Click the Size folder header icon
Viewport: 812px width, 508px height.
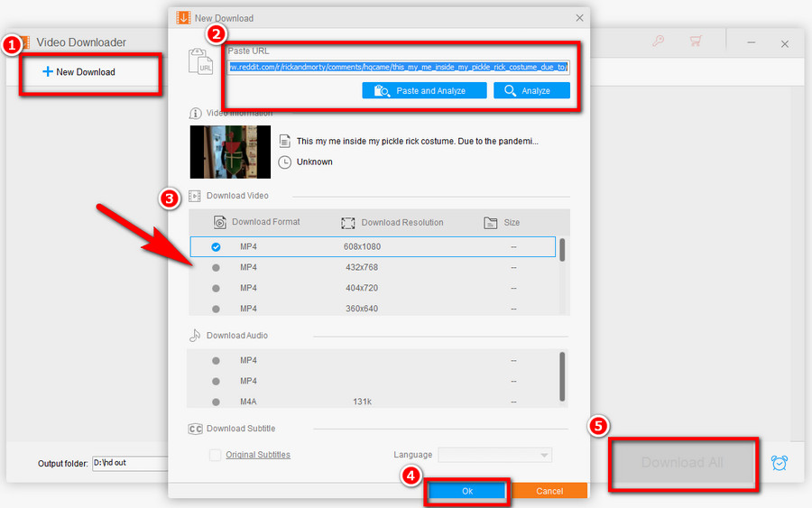point(490,223)
